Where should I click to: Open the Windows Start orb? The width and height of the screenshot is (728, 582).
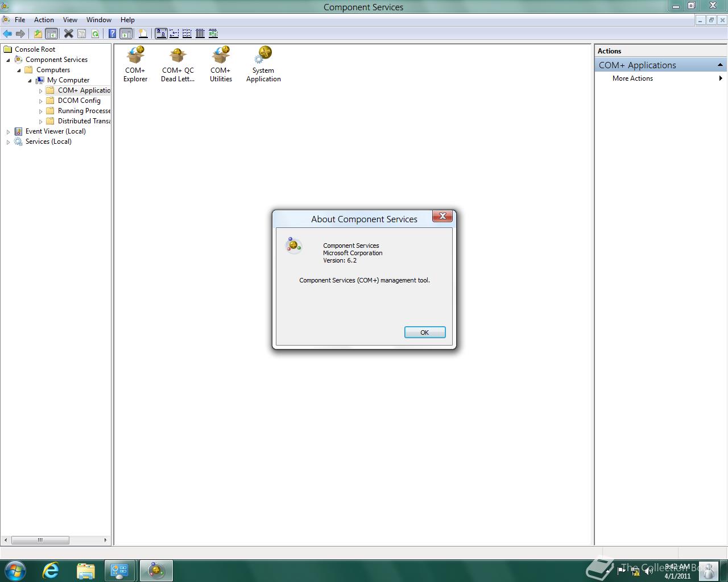[15, 571]
